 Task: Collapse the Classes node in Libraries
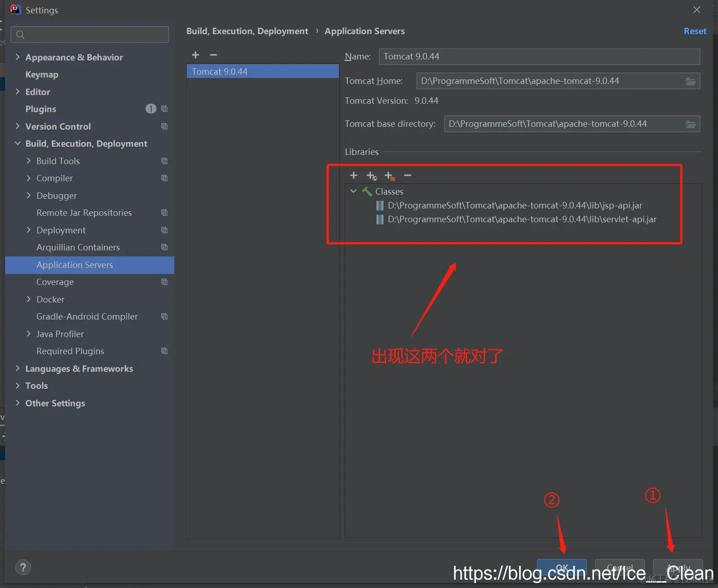click(353, 191)
